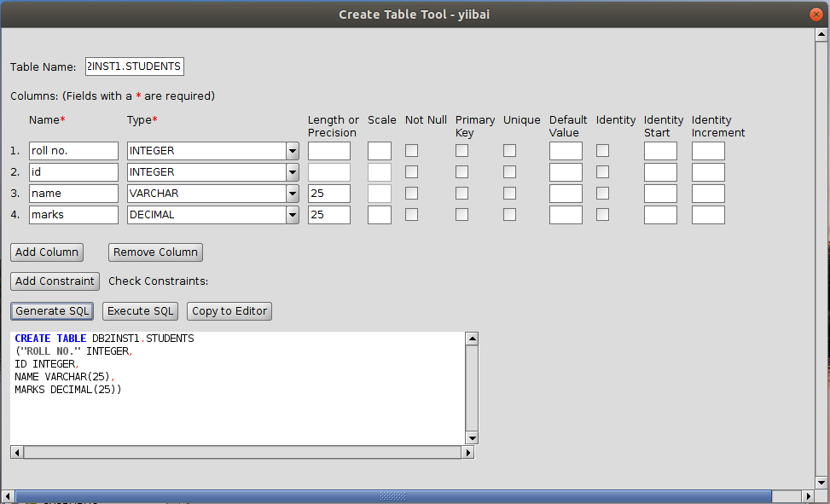Click scroll down arrow in SQL output
This screenshot has width=830, height=504.
(472, 438)
